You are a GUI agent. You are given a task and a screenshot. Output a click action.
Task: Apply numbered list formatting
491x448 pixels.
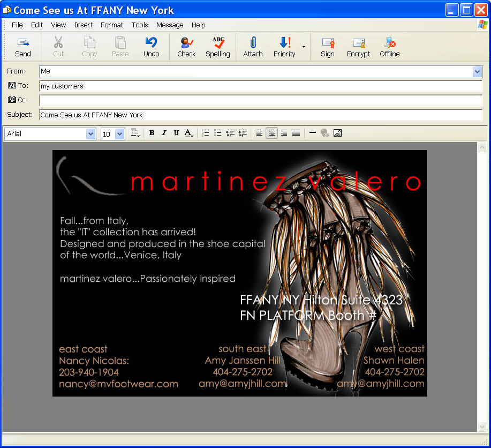tap(206, 133)
